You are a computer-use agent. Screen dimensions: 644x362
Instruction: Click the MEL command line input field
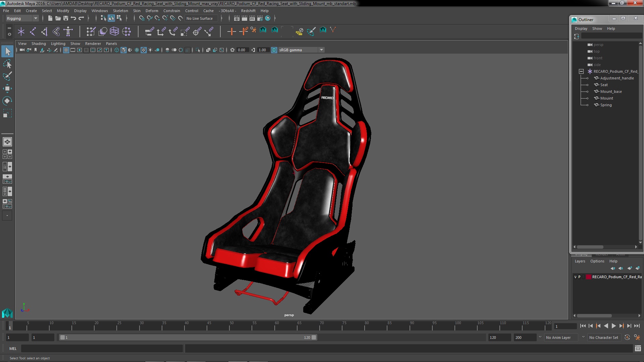click(x=102, y=349)
